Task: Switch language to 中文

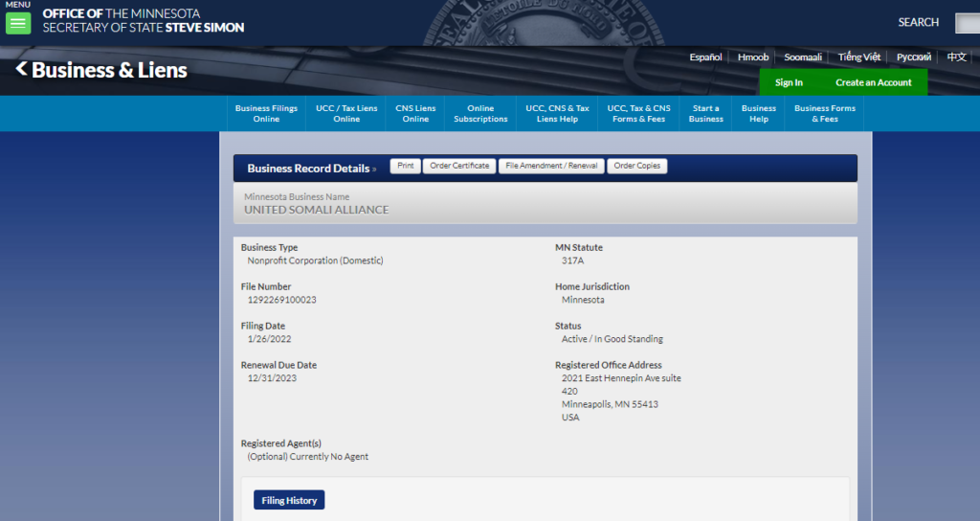Action: click(956, 57)
